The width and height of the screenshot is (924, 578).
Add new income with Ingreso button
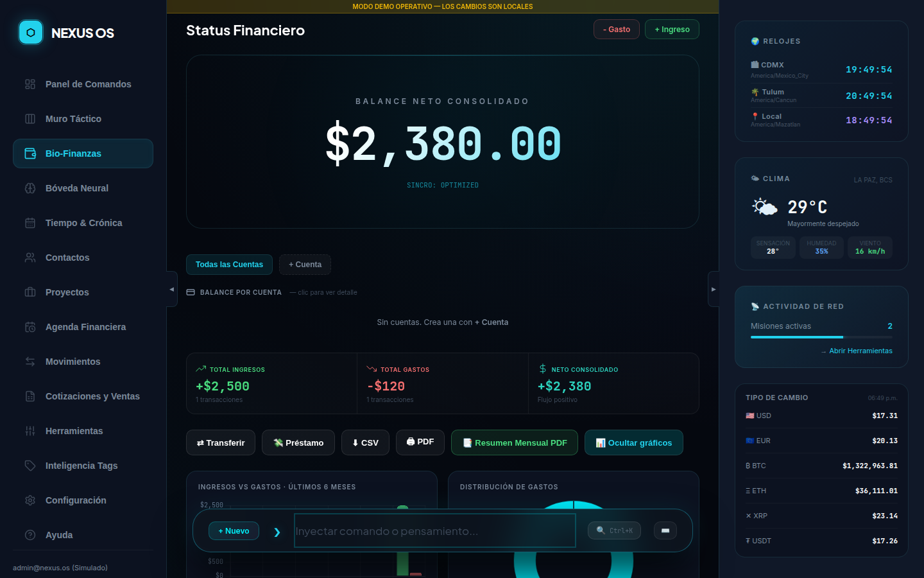tap(672, 30)
